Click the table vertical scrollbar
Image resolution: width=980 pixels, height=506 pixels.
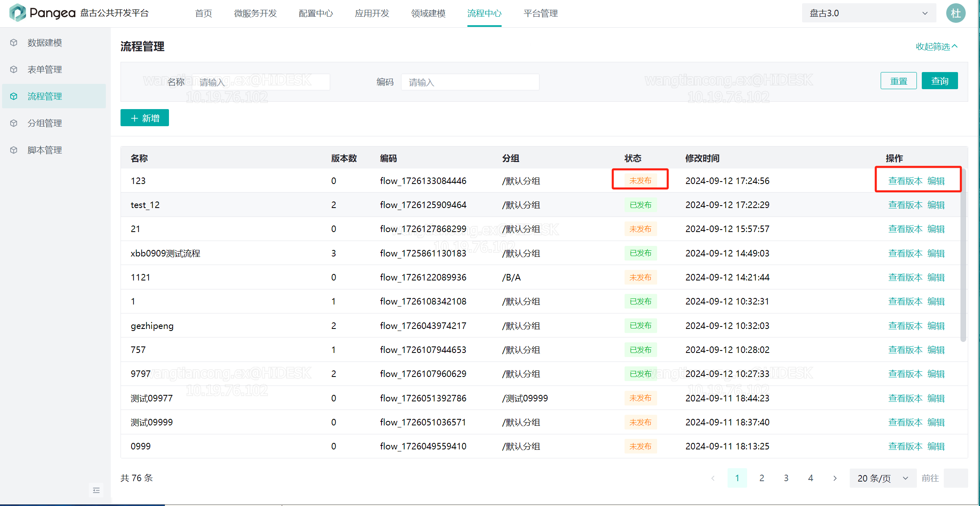tap(963, 255)
